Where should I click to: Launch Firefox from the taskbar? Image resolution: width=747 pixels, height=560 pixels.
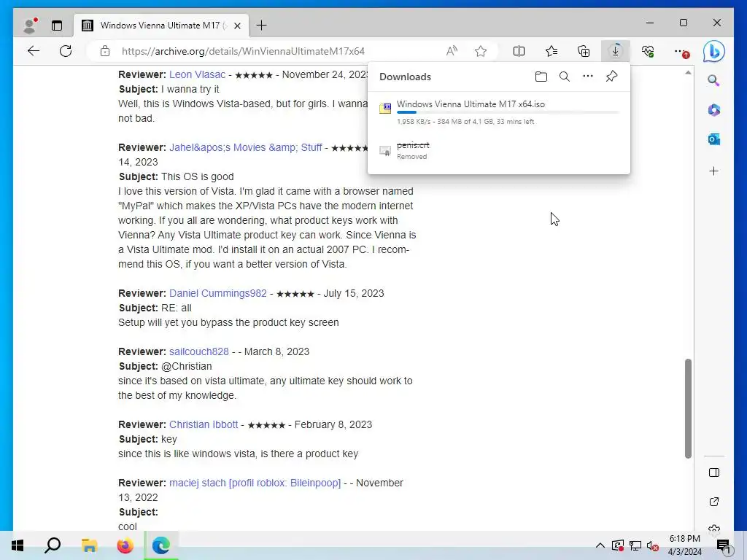pos(125,545)
